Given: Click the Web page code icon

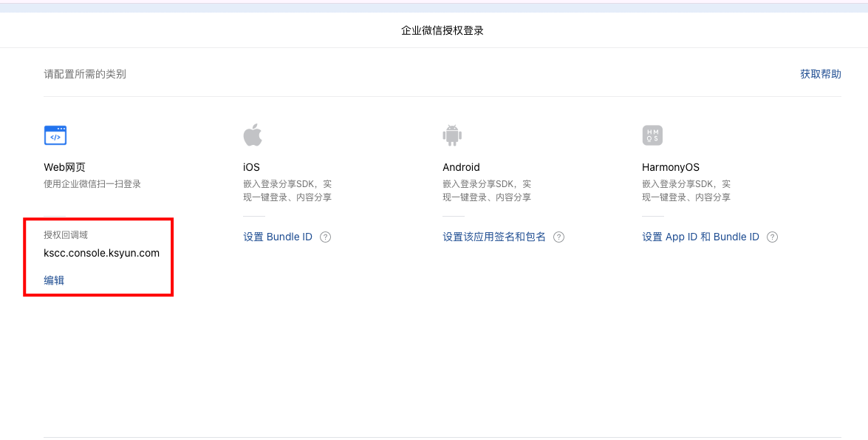Looking at the screenshot, I should [x=55, y=135].
